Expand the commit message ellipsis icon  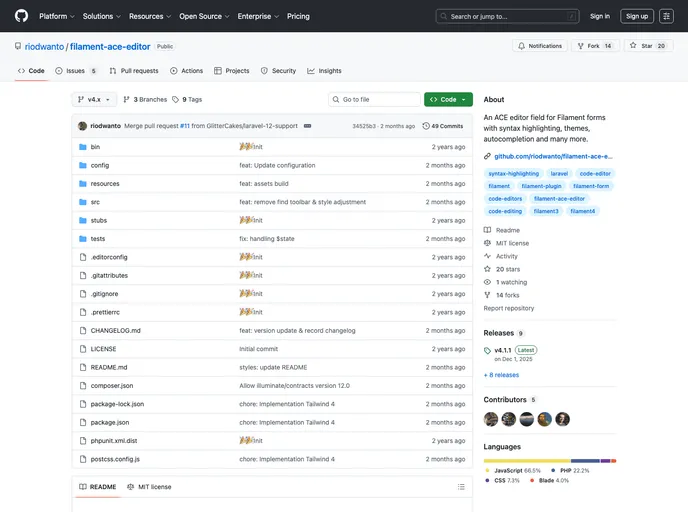(308, 126)
